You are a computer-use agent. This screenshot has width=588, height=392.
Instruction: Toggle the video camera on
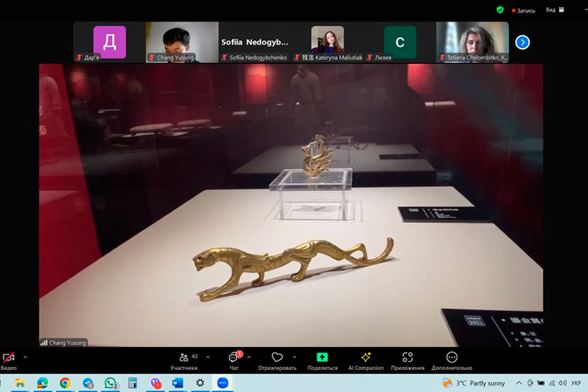8,358
